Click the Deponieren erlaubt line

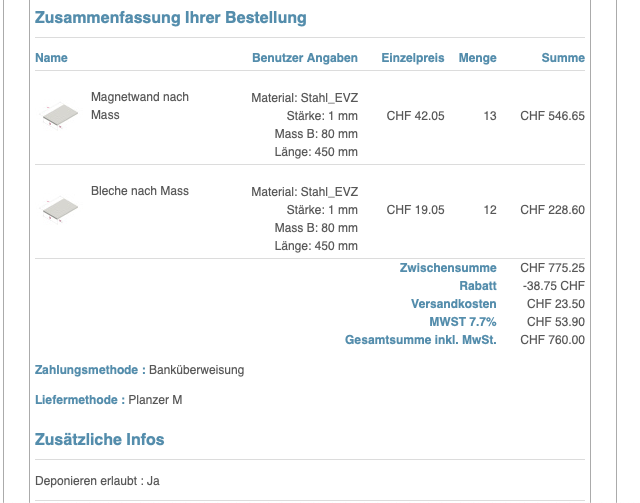coord(97,481)
